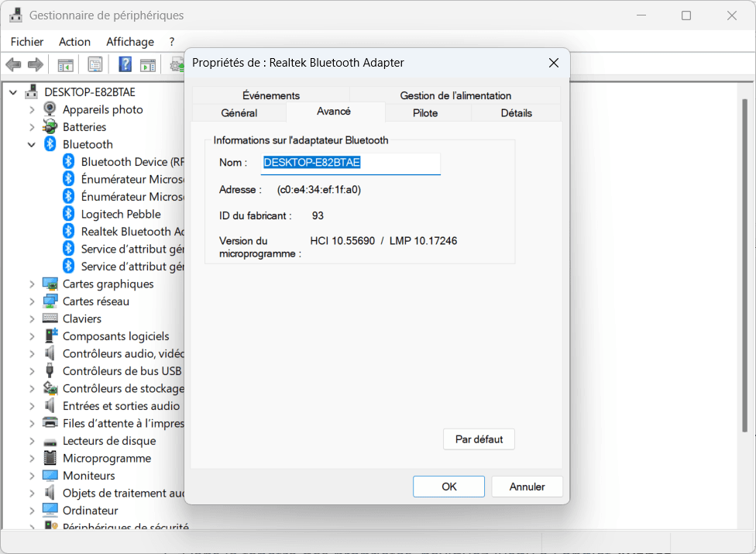Expand the Appareils photo category
The image size is (756, 554).
(x=32, y=109)
